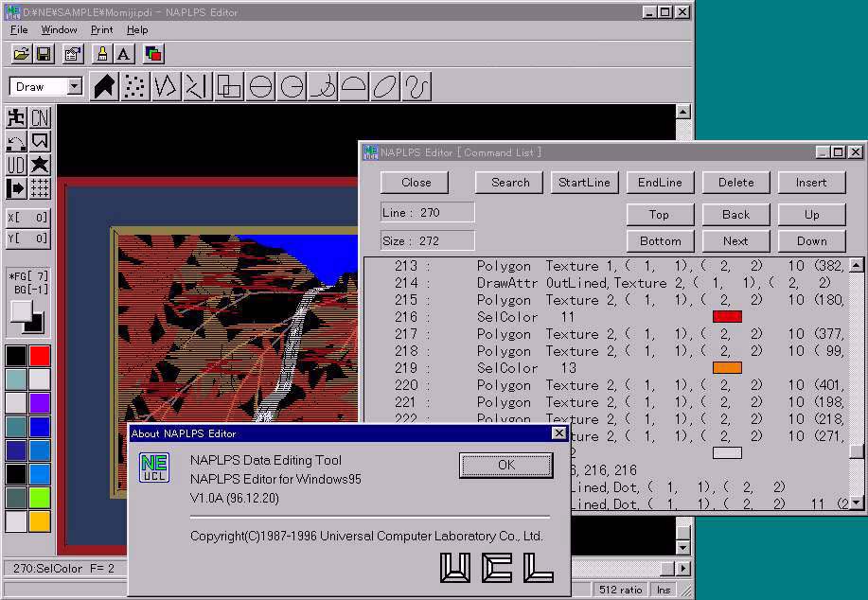Open the File menu
The height and width of the screenshot is (600, 868).
click(x=19, y=30)
